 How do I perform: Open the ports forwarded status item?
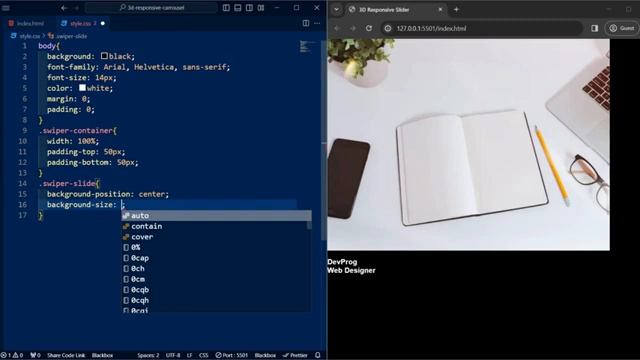click(x=35, y=355)
